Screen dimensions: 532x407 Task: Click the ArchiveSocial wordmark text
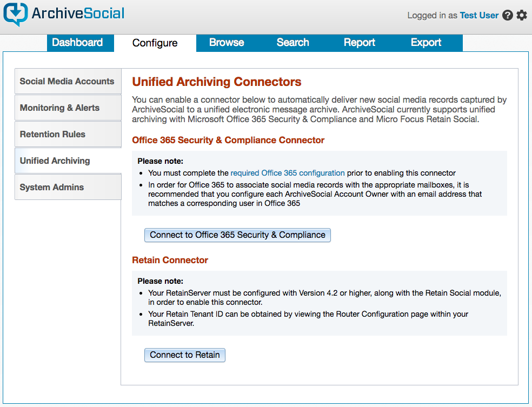78,14
